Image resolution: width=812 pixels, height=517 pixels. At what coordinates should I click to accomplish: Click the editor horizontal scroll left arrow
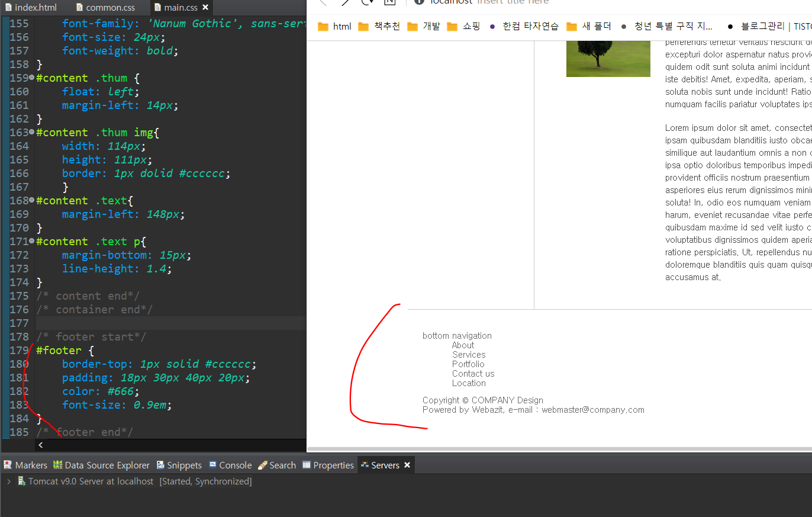40,445
